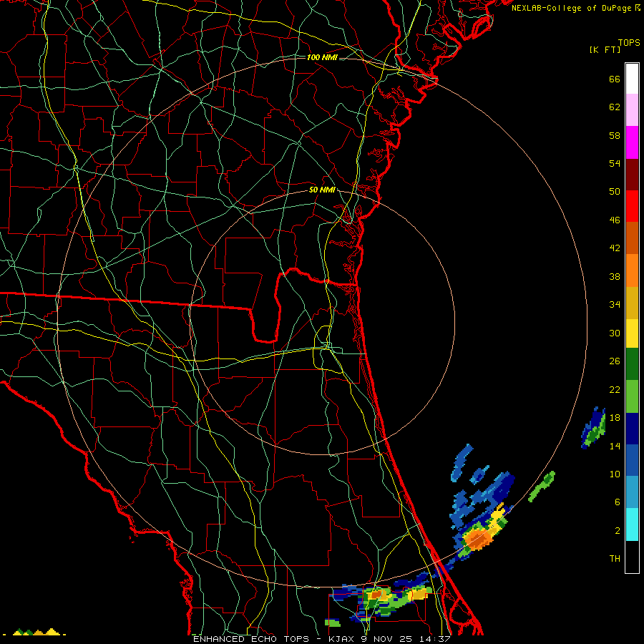The image size is (644, 644).
Task: Pick the cyan legend swatch
Action: [x=632, y=525]
